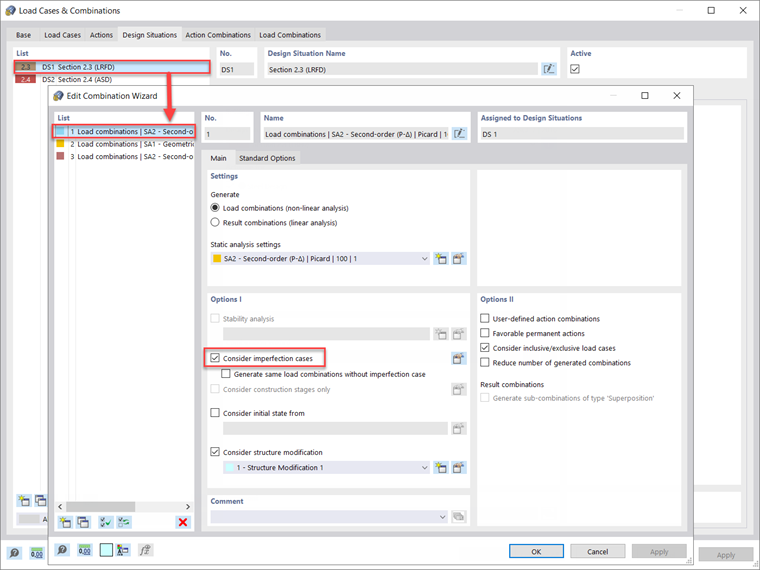Create new combination wizard in wizard list
Image resolution: width=760 pixels, height=570 pixels.
click(64, 522)
